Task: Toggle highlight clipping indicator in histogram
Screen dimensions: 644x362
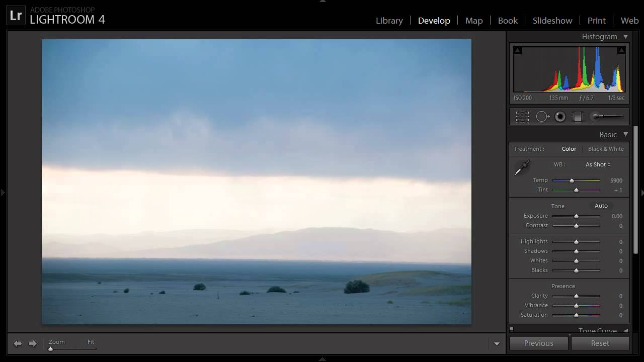Action: tap(621, 50)
